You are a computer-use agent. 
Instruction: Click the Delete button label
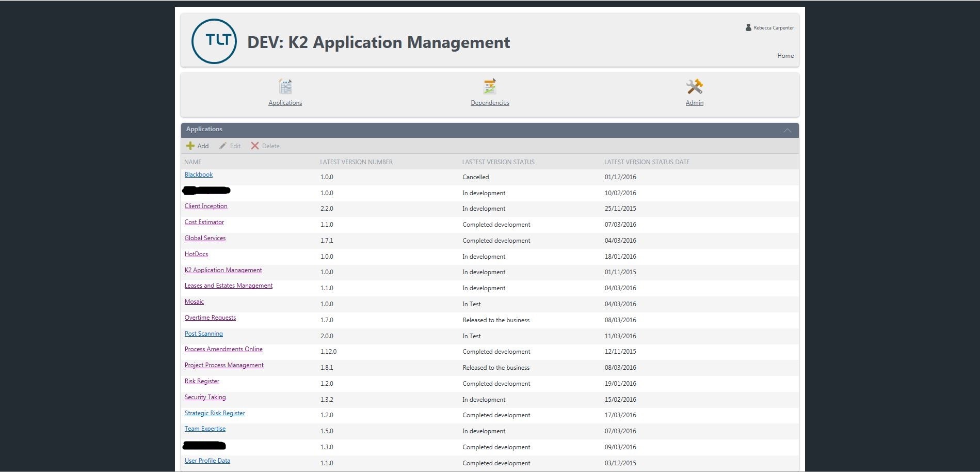tap(271, 146)
